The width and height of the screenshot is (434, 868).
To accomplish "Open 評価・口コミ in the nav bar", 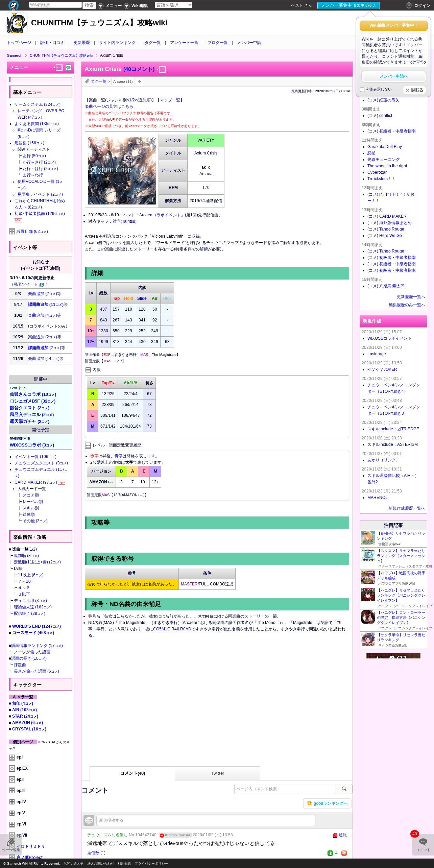I will point(52,43).
